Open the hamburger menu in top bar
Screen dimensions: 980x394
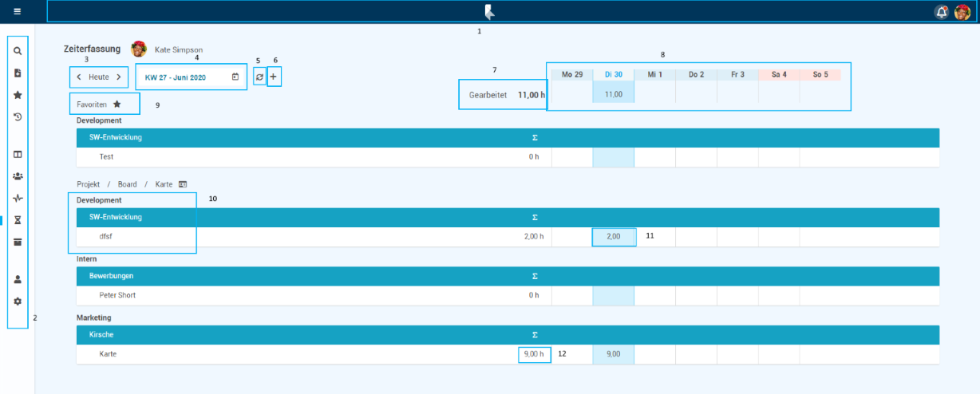coord(17,11)
